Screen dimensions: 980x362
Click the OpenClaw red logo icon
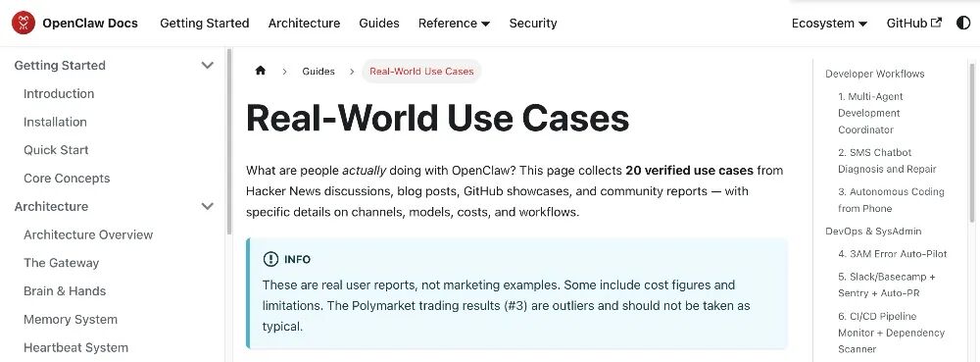tap(24, 24)
